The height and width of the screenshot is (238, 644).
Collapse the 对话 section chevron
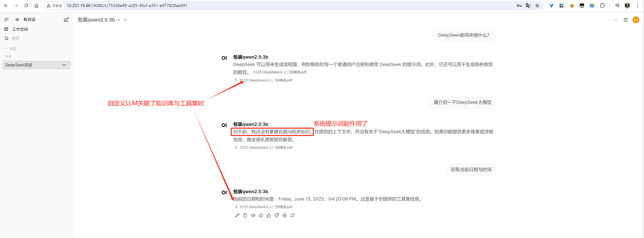(x=6, y=49)
